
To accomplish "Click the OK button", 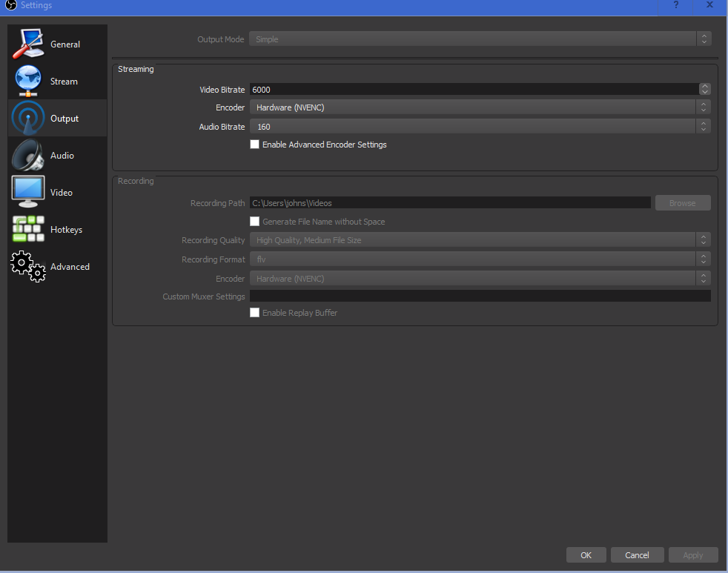I will click(x=586, y=555).
